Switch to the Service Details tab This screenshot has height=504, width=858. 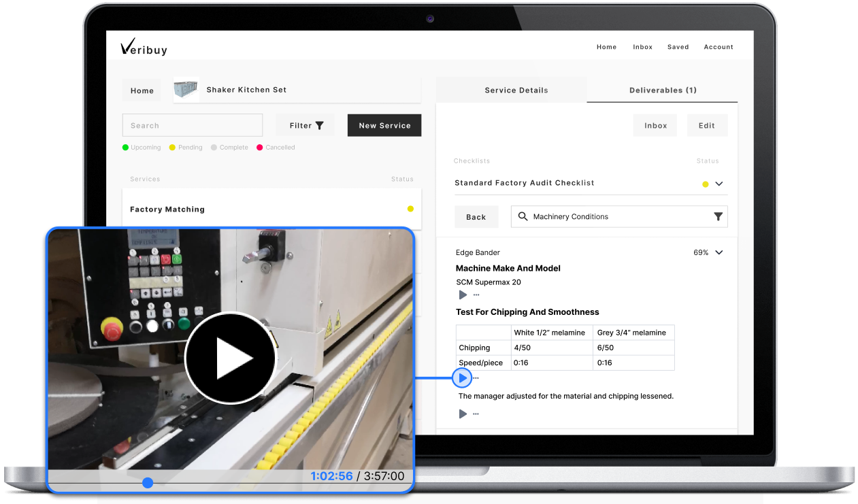tap(516, 90)
